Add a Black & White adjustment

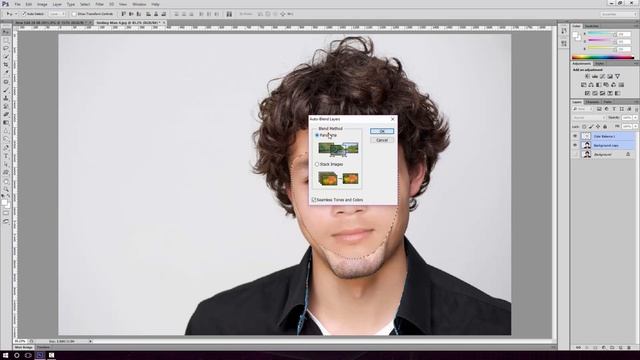coord(598,85)
